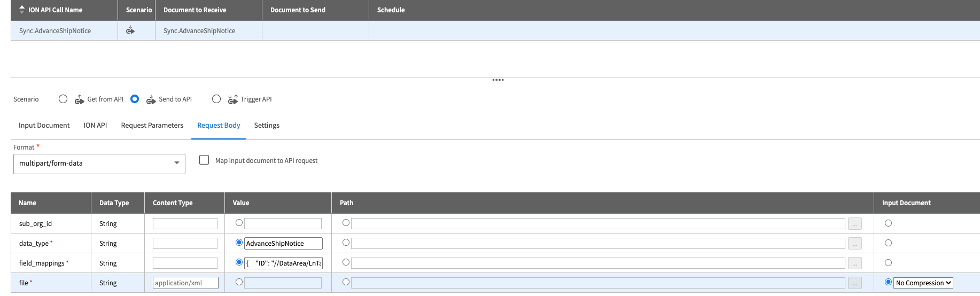
Task: Select the Trigger API radio button
Action: pyautogui.click(x=216, y=99)
